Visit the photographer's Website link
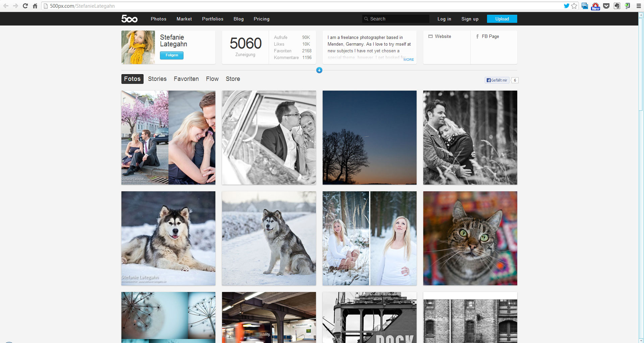644x343 pixels. [x=443, y=36]
